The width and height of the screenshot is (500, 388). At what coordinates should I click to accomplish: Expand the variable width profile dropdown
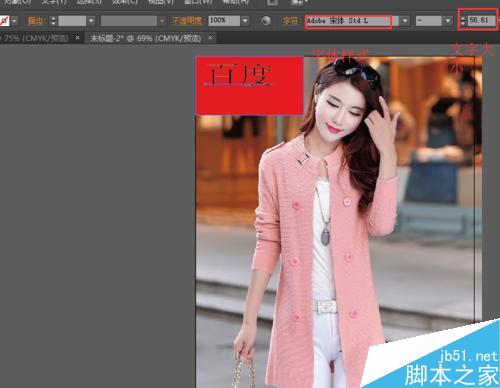(162, 21)
